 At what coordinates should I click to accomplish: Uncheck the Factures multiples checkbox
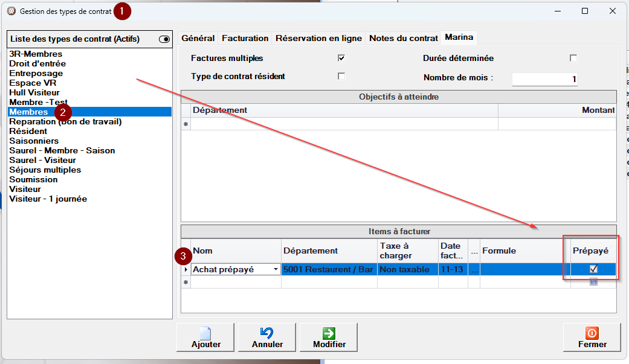tap(341, 59)
